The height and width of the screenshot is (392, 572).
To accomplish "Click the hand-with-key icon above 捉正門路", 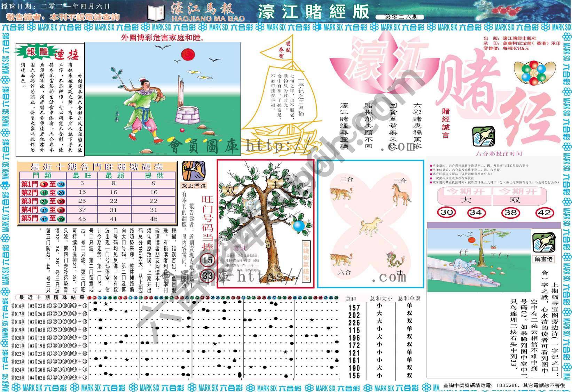I will click(193, 170).
